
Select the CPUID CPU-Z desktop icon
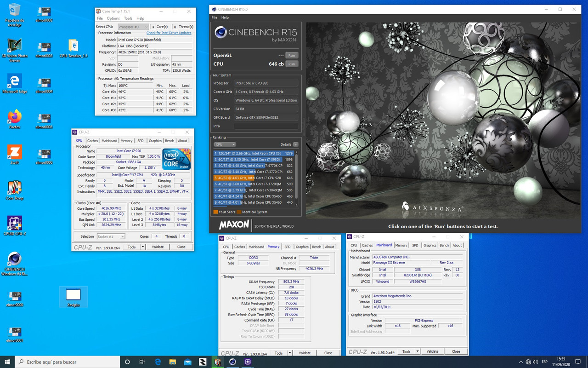(x=15, y=226)
